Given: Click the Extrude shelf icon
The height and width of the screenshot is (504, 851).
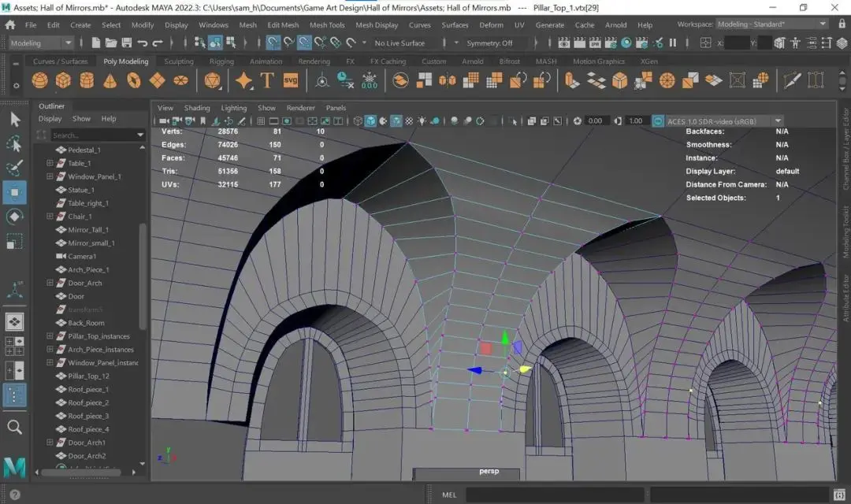Looking at the screenshot, I should [572, 81].
